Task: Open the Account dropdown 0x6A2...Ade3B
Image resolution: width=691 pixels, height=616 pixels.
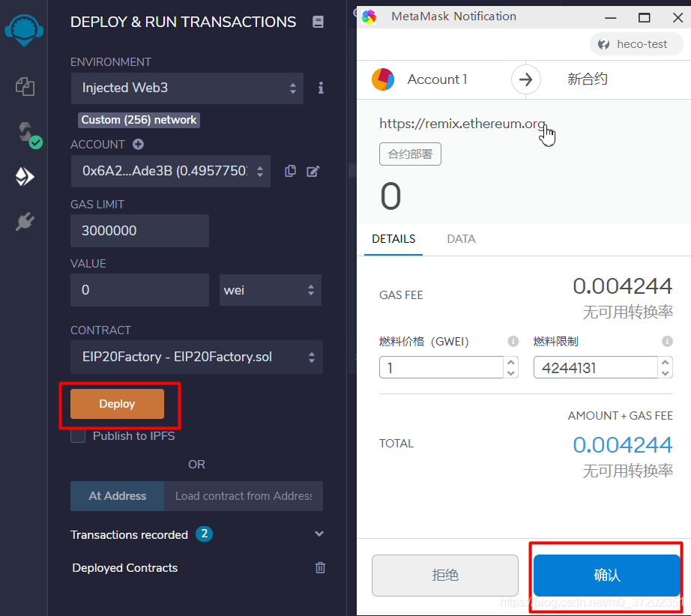Action: tap(171, 171)
